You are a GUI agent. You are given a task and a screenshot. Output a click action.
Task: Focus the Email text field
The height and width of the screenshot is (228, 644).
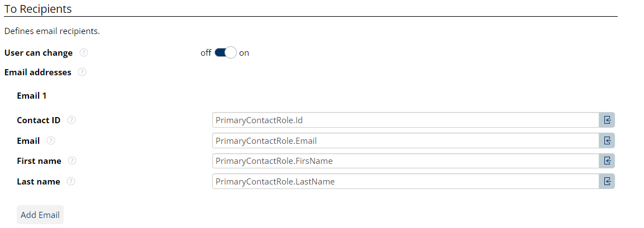pos(406,140)
